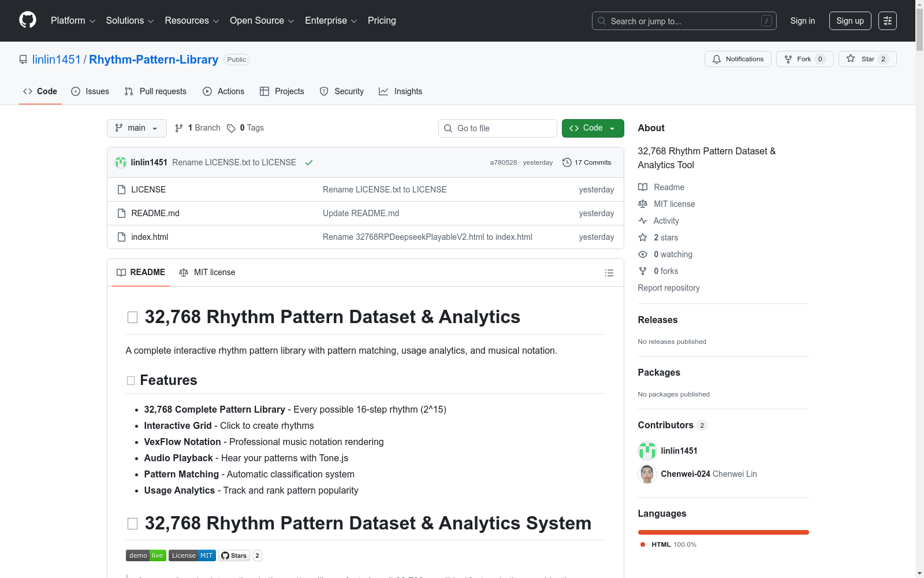Open the green Code dropdown button
Screen dimensions: 924x578
(593, 128)
